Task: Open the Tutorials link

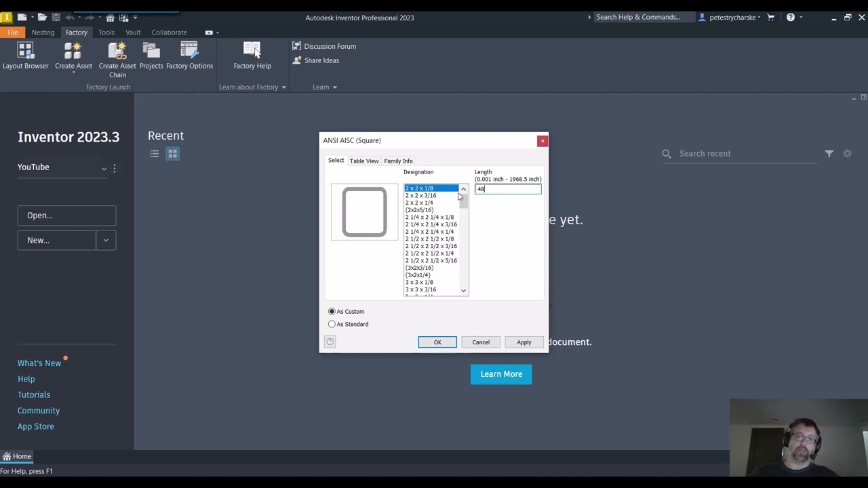Action: (34, 394)
